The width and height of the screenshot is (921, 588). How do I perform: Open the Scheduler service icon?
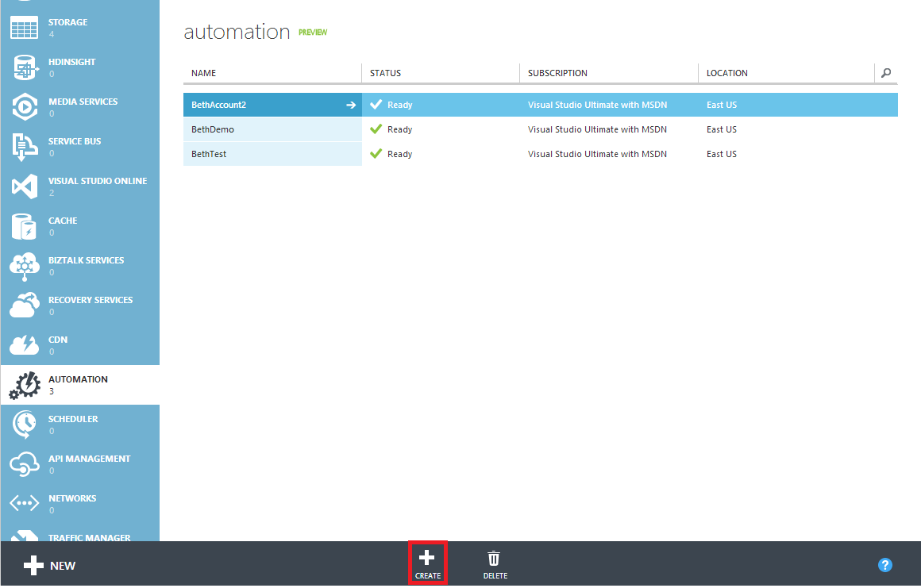(x=24, y=424)
